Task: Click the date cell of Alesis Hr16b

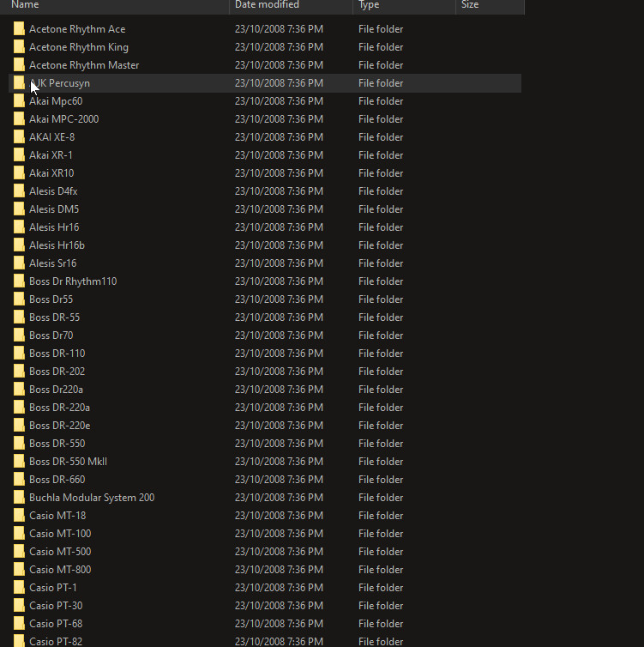Action: pyautogui.click(x=279, y=245)
